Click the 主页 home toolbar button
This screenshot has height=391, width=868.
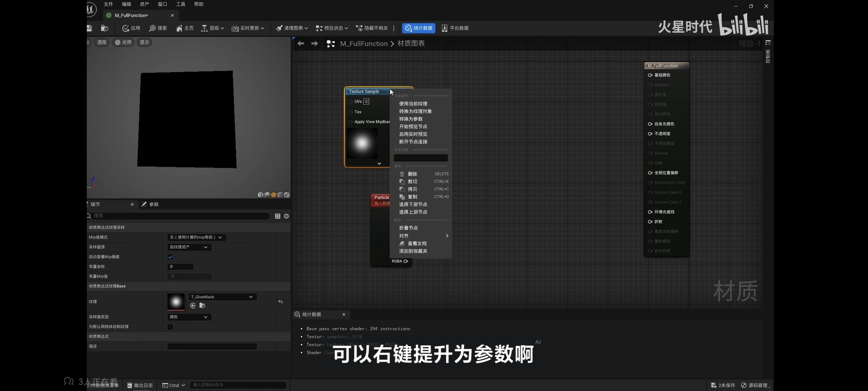pyautogui.click(x=185, y=28)
